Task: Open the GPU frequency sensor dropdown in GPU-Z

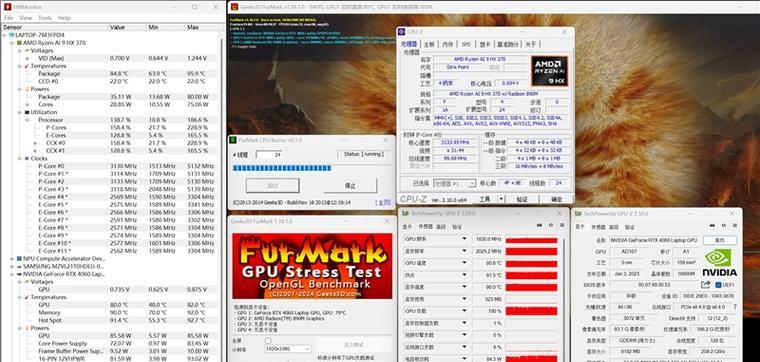Action: 464,239
